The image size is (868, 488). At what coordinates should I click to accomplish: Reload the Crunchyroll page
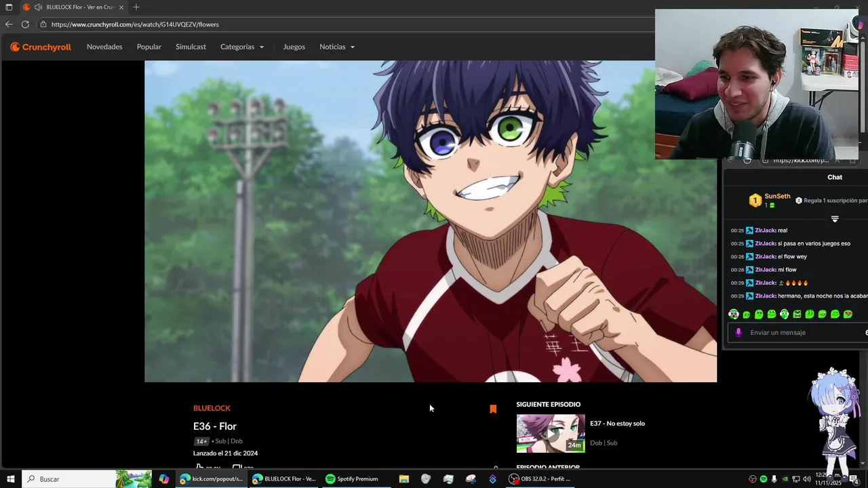(x=25, y=24)
